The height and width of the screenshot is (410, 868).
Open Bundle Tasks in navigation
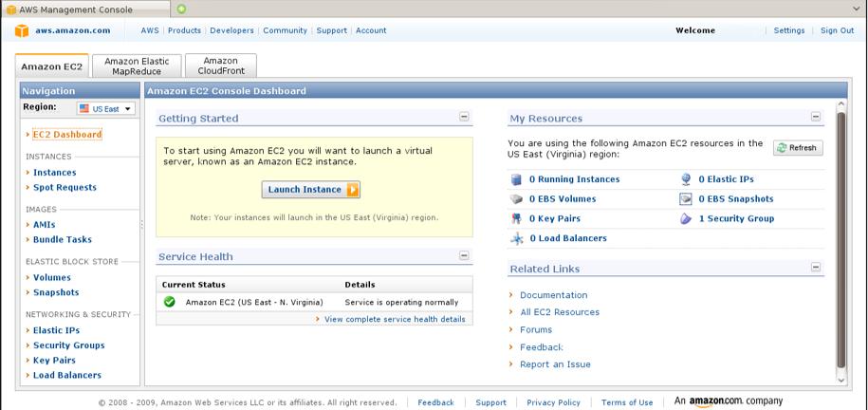(x=63, y=239)
